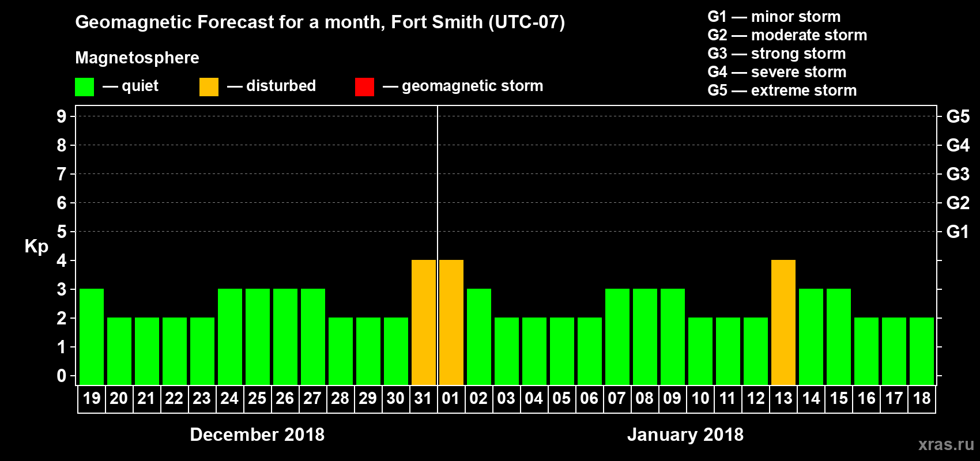Click the green quiet legend swatch
980x461 pixels.
[x=84, y=87]
